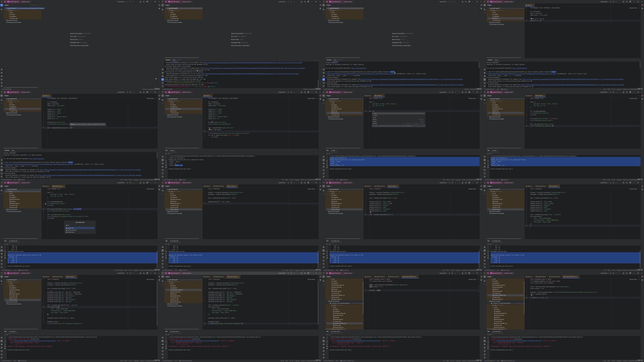Open pythonProject02 project dropdown in New Python file frame
Image resolution: width=644 pixels, height=362 pixels.
click(x=13, y=183)
